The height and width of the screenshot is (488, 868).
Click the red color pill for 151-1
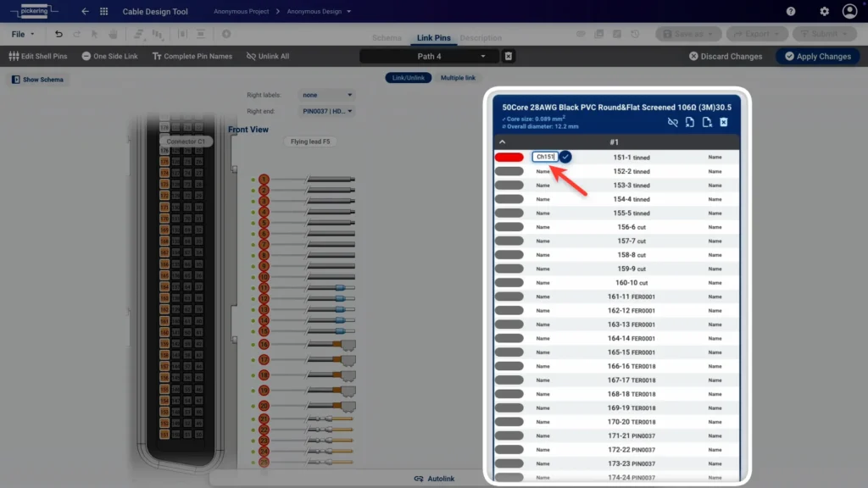tap(509, 157)
